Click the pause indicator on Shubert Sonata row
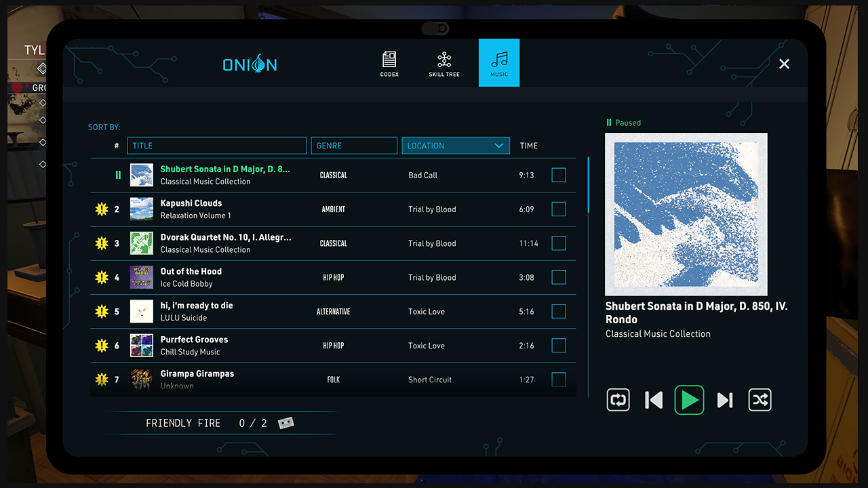The image size is (868, 488). pyautogui.click(x=118, y=176)
